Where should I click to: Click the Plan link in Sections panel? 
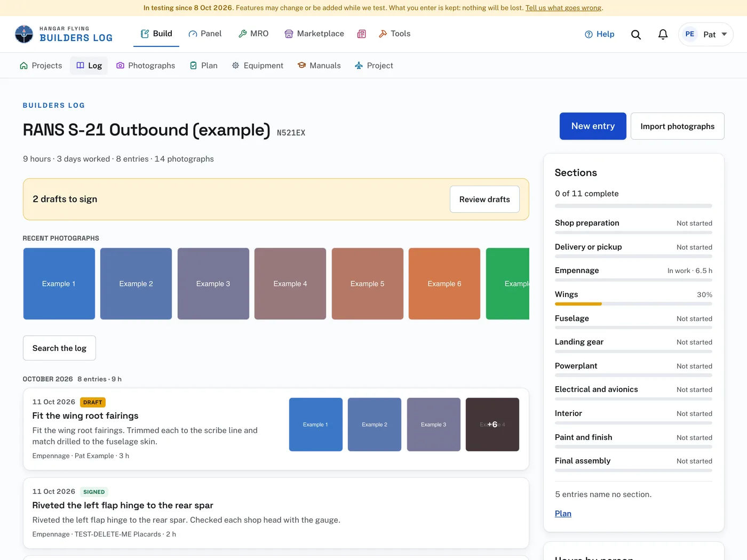point(563,514)
